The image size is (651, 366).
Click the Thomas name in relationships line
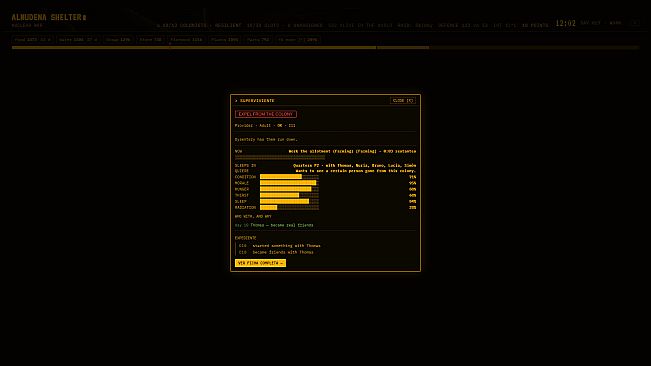(x=257, y=225)
